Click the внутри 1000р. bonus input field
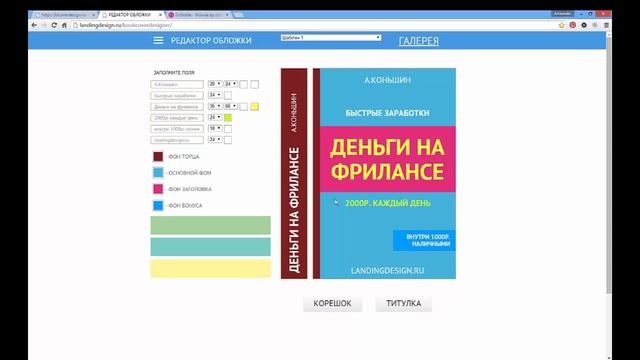640x360 pixels. 177,129
